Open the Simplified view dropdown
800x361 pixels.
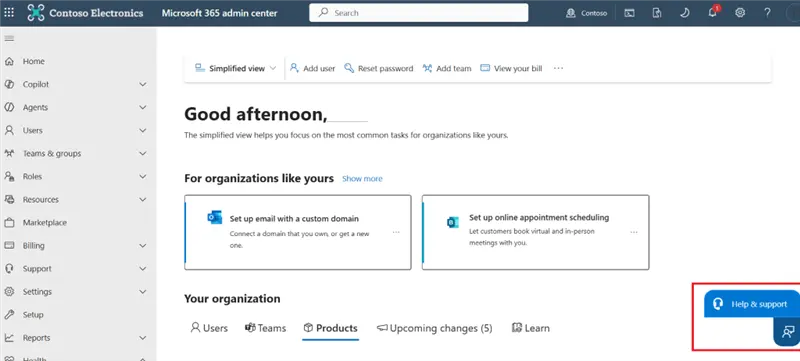point(235,68)
